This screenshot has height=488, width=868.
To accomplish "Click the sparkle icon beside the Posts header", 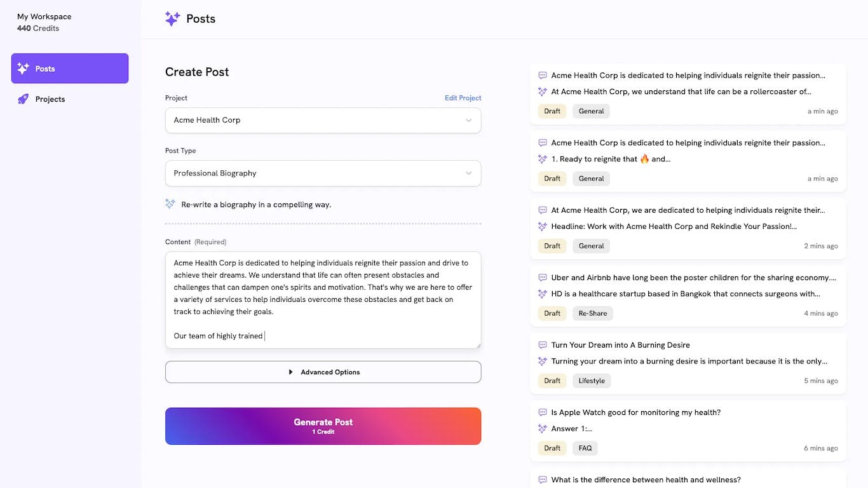I will [x=172, y=19].
